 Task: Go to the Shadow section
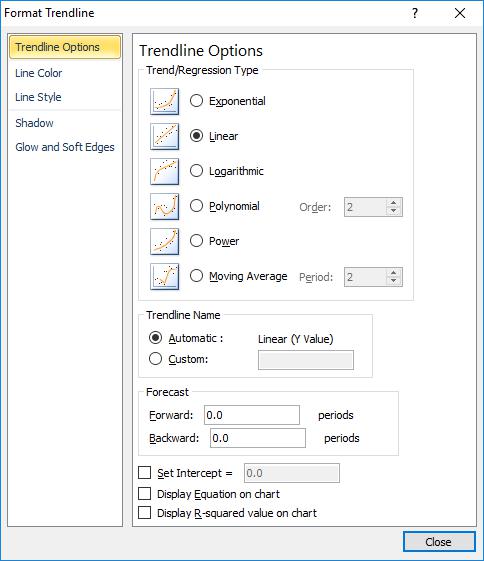click(34, 123)
